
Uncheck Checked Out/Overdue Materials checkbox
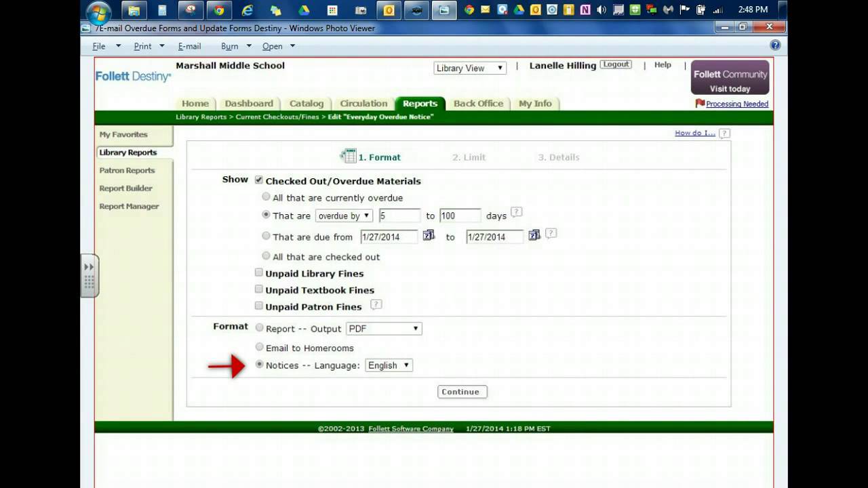tap(258, 180)
